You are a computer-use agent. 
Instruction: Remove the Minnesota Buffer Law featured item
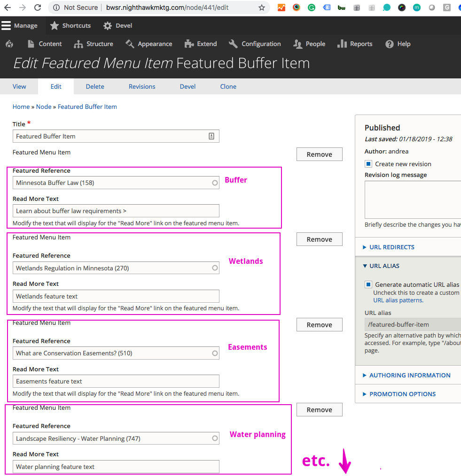[x=319, y=154]
